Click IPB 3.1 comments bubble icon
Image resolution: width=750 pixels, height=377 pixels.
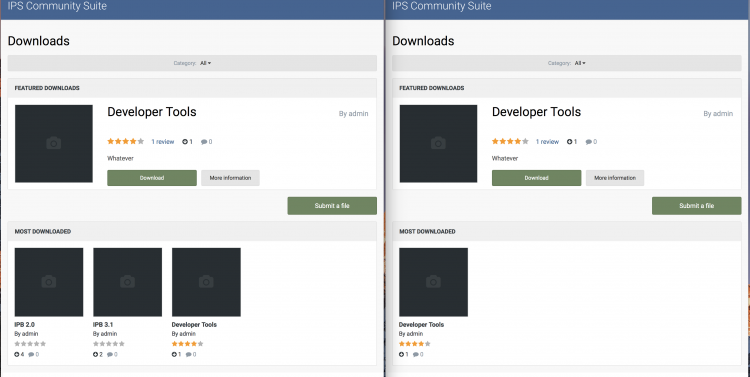[110, 355]
